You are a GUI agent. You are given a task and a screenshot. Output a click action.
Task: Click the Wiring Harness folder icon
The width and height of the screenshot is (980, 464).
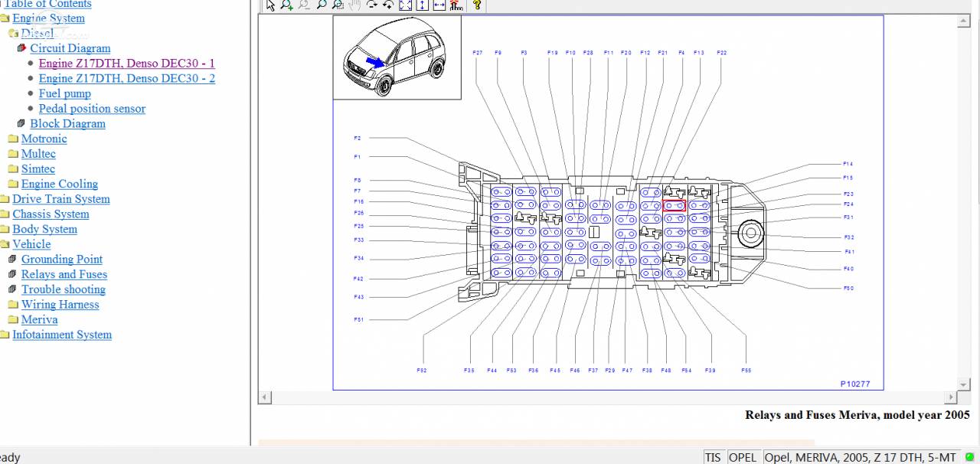[13, 305]
